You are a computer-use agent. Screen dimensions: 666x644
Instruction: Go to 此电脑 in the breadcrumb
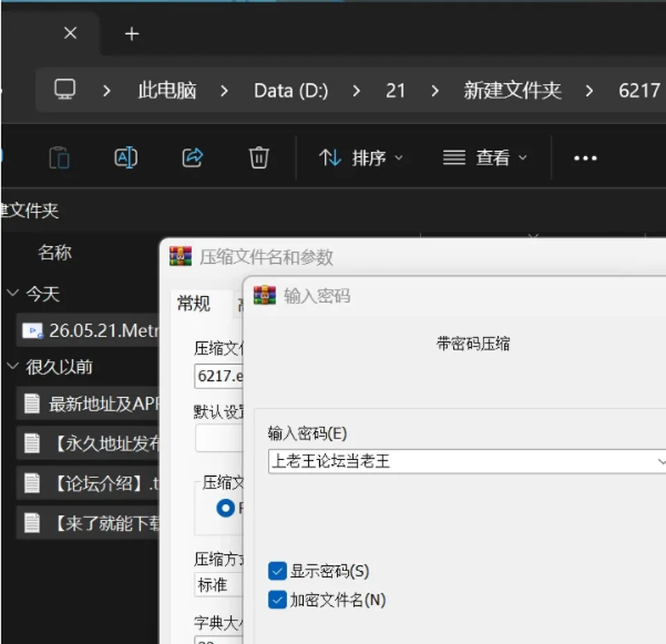pos(167,90)
